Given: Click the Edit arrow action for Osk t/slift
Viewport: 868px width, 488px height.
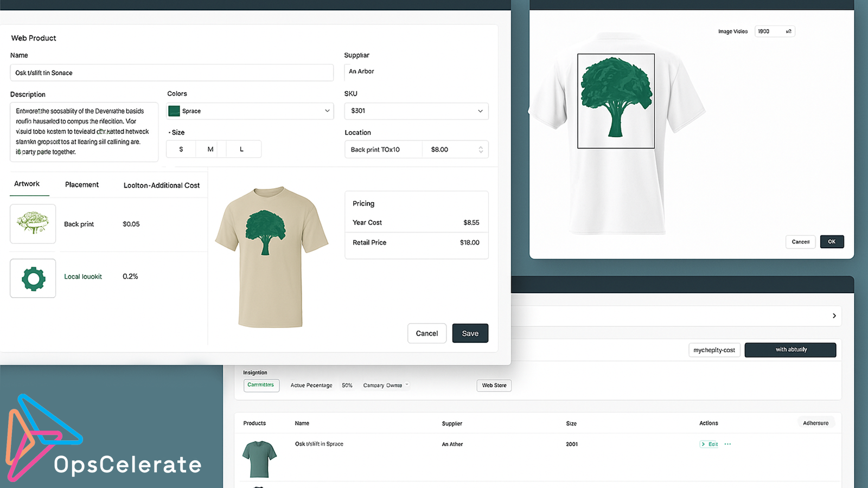Looking at the screenshot, I should [709, 444].
